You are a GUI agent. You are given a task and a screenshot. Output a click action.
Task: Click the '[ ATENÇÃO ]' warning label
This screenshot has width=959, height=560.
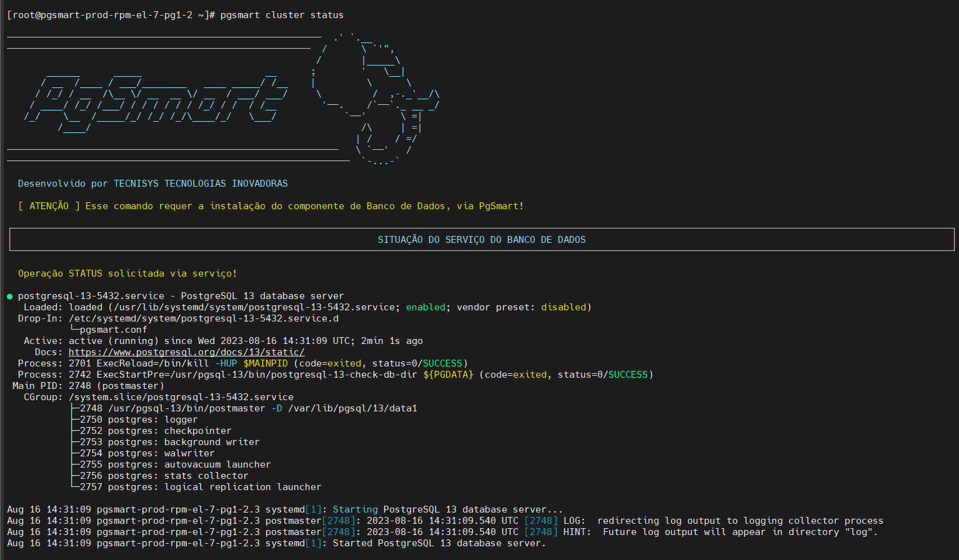[49, 206]
